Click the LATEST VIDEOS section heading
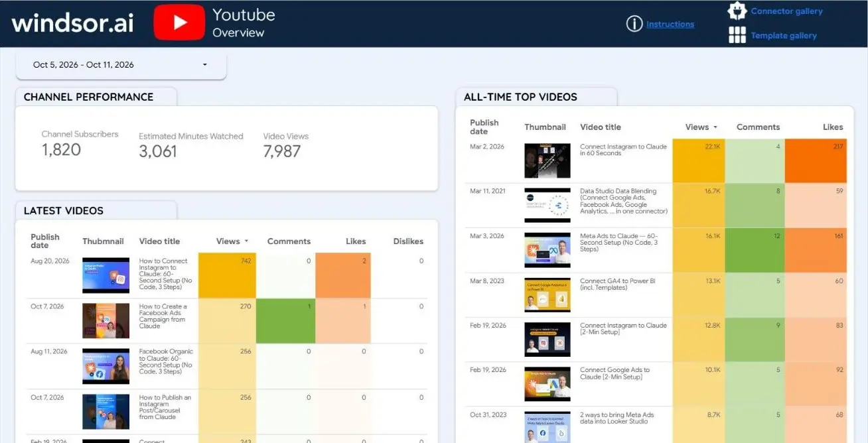Image resolution: width=868 pixels, height=443 pixels. point(64,211)
